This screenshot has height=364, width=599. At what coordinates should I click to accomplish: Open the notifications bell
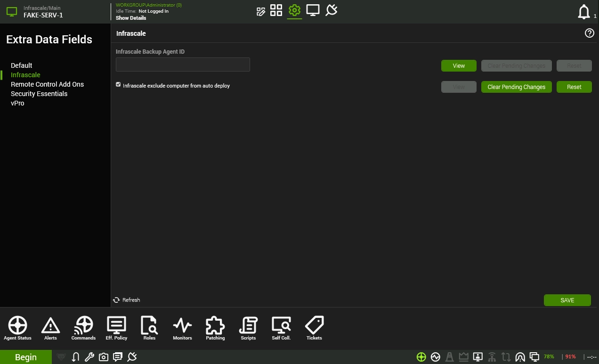pyautogui.click(x=584, y=12)
